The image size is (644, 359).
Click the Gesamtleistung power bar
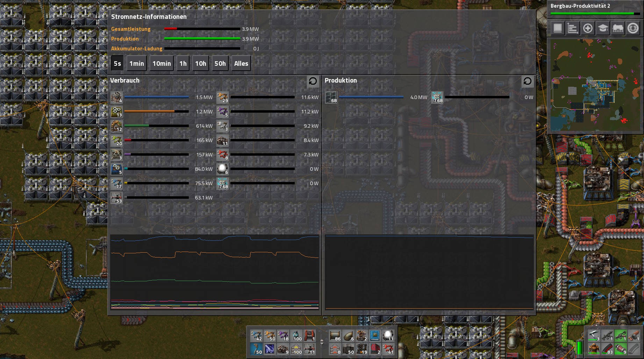coord(202,29)
